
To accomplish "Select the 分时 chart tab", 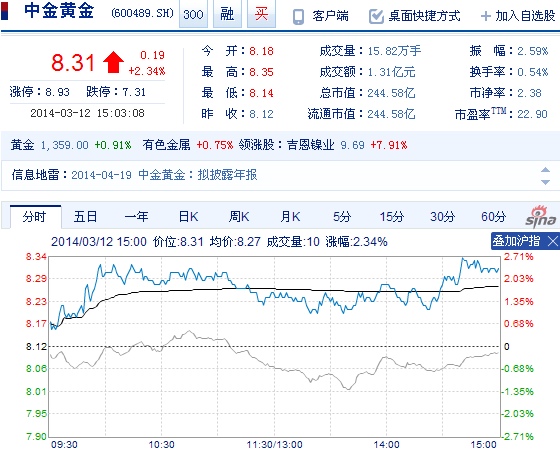I will pos(35,217).
